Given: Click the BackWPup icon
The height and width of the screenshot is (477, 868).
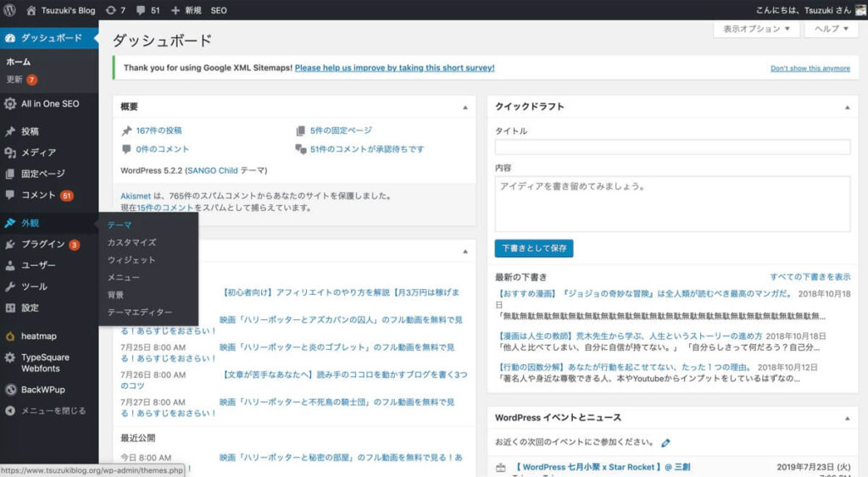Looking at the screenshot, I should click(x=10, y=390).
